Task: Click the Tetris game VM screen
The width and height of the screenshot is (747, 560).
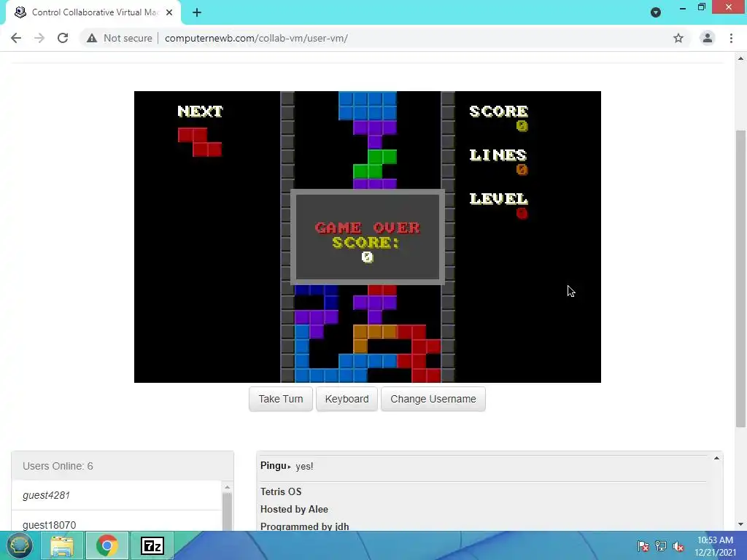Action: pyautogui.click(x=368, y=237)
